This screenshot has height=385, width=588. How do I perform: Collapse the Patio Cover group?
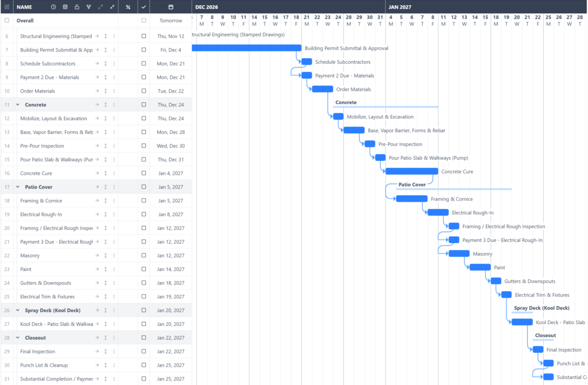[18, 187]
